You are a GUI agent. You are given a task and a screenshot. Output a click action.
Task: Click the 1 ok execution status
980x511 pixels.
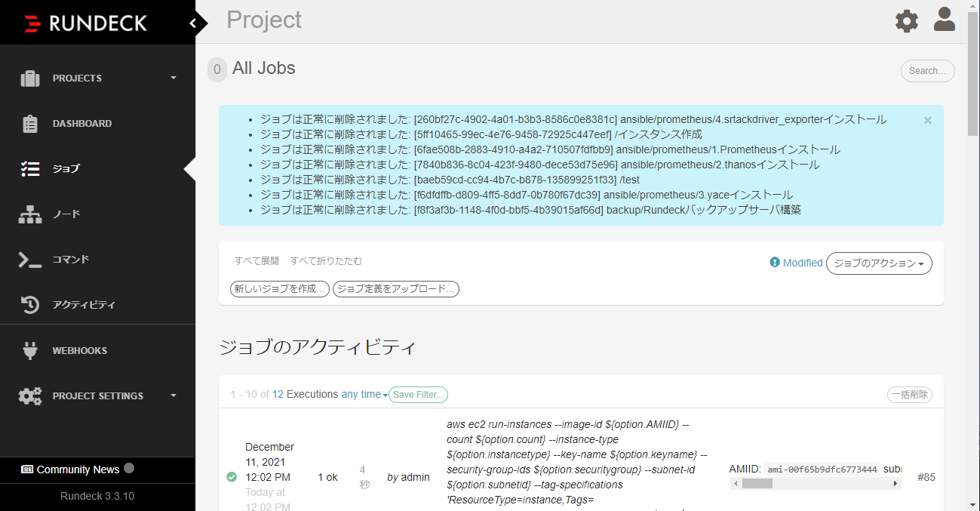[x=327, y=477]
